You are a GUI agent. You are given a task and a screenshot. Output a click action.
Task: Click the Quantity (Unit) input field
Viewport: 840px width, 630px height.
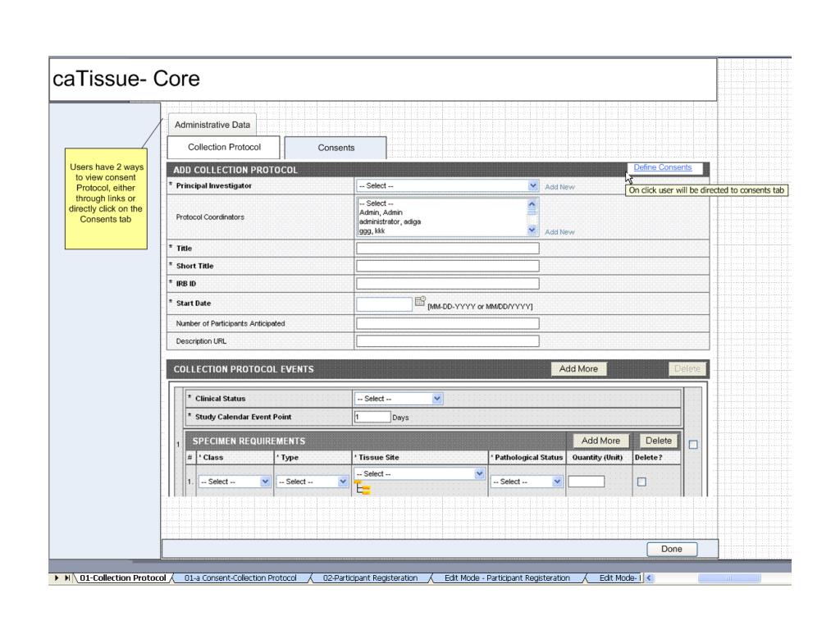[586, 482]
